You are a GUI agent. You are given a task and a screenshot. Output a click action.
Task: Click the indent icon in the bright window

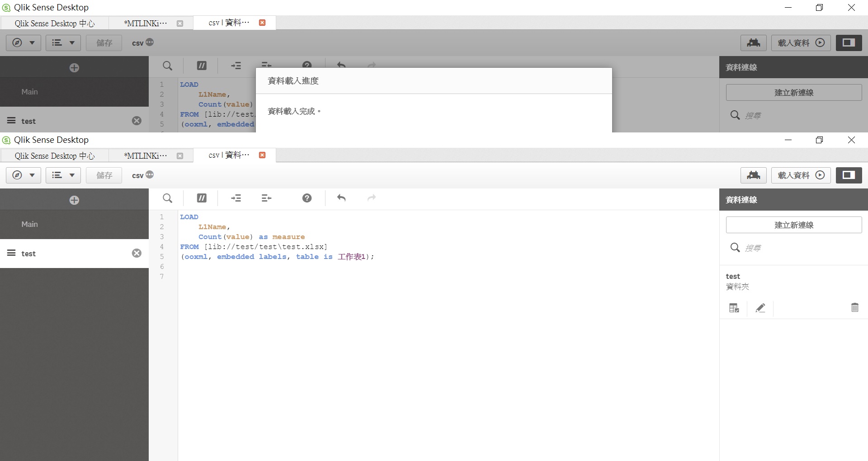[x=236, y=198]
